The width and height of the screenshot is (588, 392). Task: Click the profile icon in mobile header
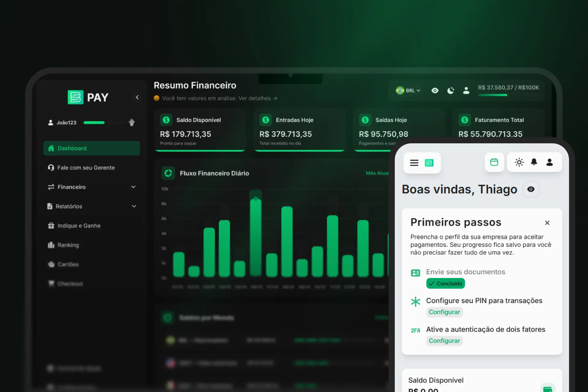(549, 162)
